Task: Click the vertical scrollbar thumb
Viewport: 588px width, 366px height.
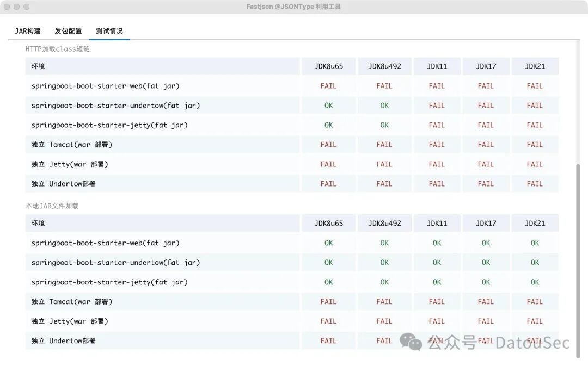Action: click(x=578, y=260)
